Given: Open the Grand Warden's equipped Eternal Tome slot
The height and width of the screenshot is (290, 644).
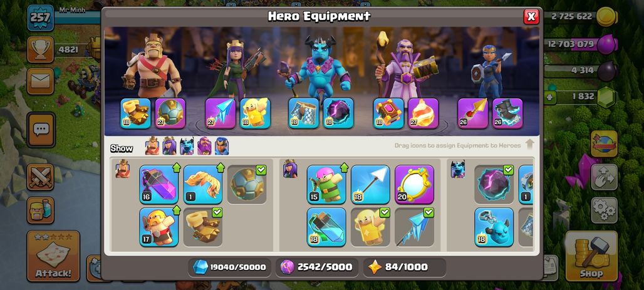Looking at the screenshot, I should click(388, 113).
